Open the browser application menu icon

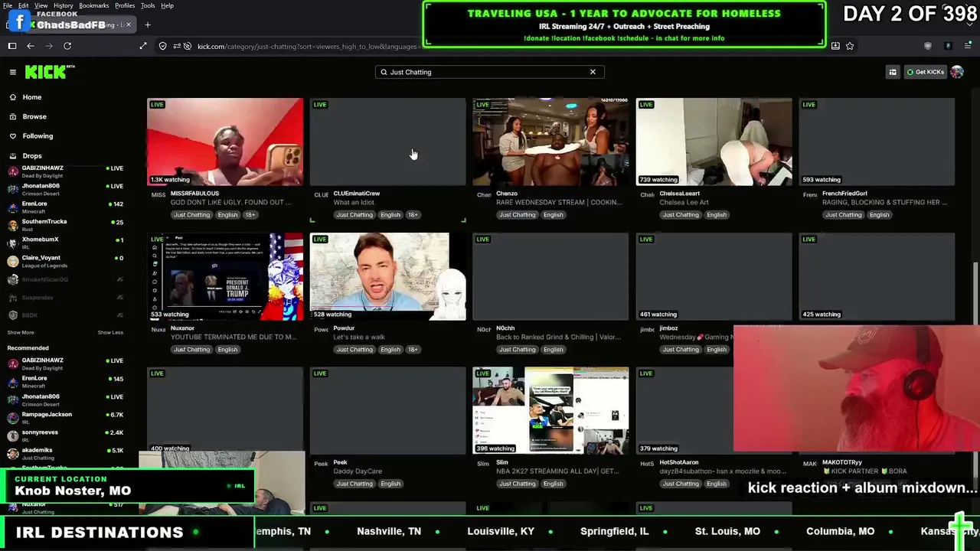click(x=967, y=46)
